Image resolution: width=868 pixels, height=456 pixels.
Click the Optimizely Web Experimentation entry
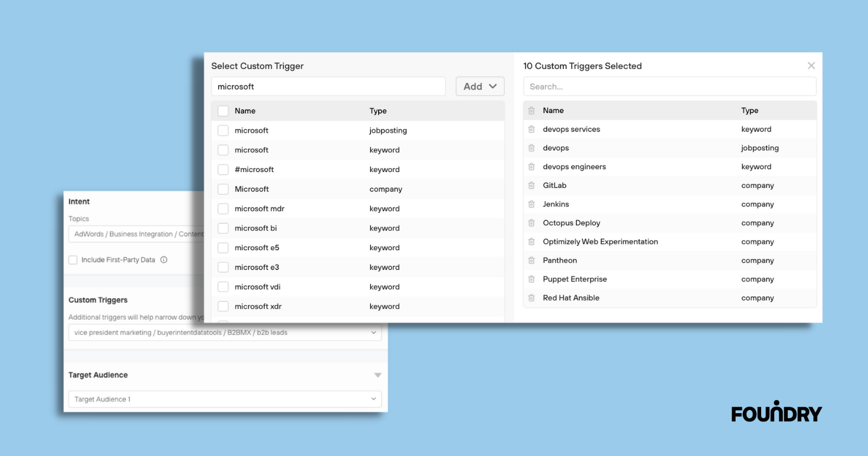point(601,242)
